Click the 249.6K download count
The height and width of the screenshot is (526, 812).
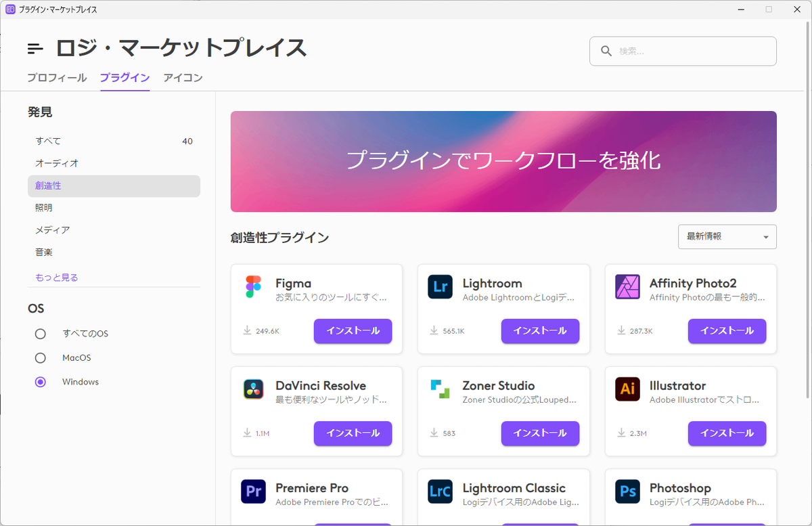click(268, 332)
